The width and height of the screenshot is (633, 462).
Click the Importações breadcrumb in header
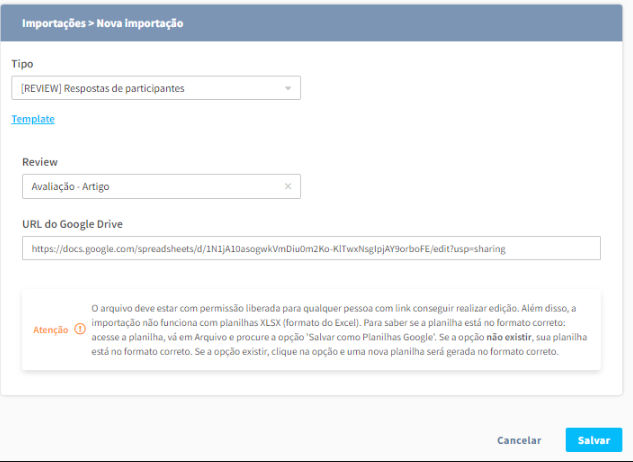(54, 23)
